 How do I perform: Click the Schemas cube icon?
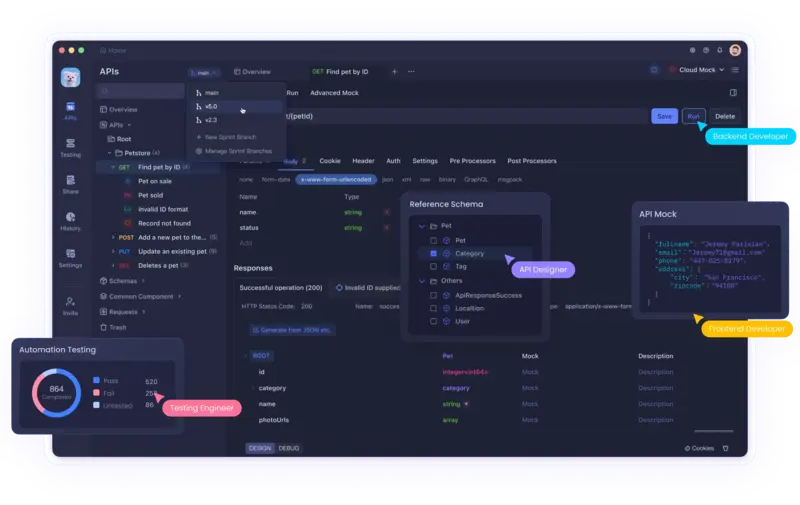point(104,281)
